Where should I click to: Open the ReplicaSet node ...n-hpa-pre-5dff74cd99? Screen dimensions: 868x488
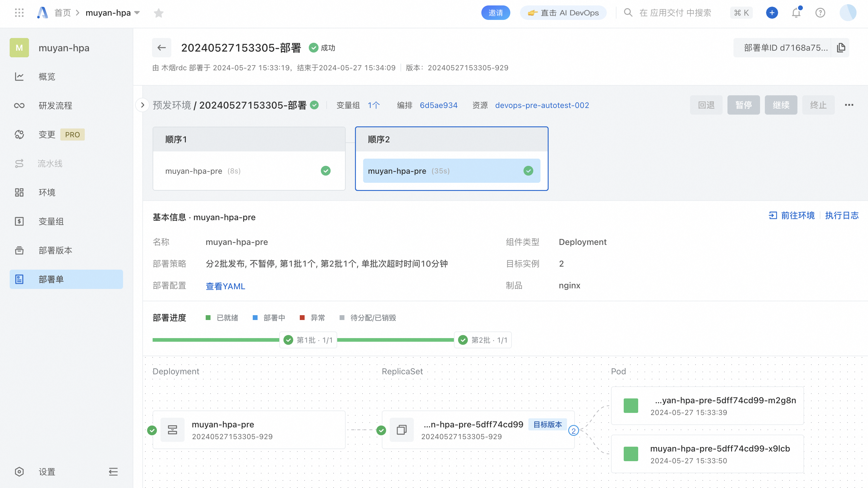478,430
